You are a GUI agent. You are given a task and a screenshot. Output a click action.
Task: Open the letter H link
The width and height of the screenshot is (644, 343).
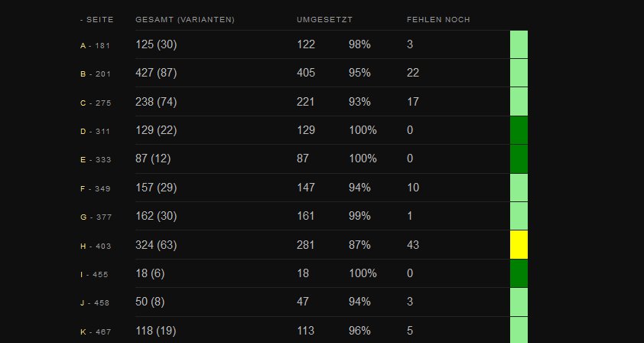(x=83, y=246)
